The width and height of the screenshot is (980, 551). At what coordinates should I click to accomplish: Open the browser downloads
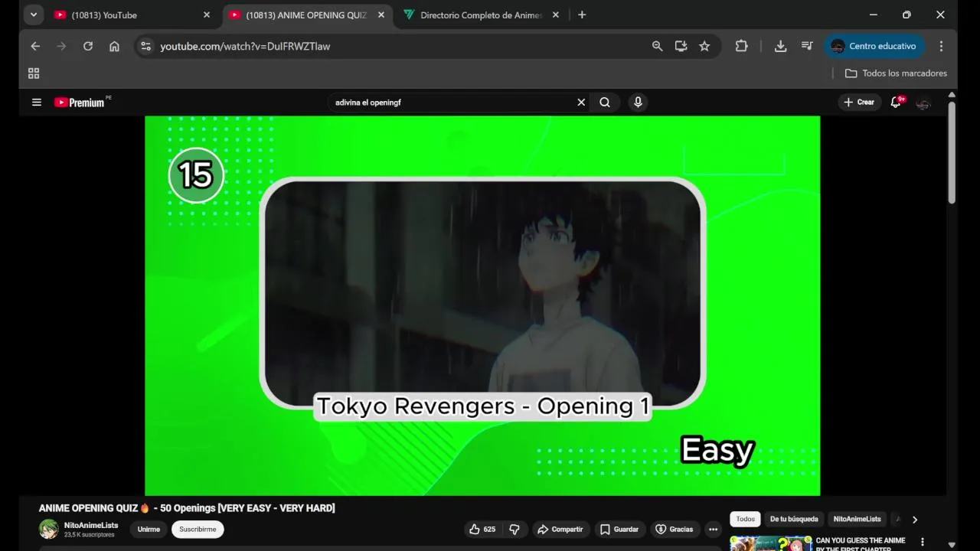coord(780,46)
